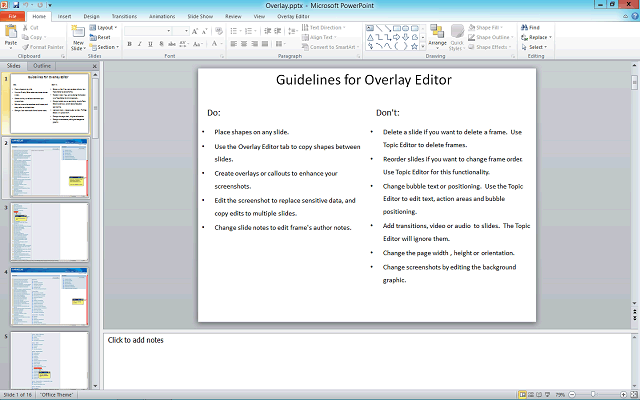Click the File button
The image size is (640, 400).
(13, 17)
